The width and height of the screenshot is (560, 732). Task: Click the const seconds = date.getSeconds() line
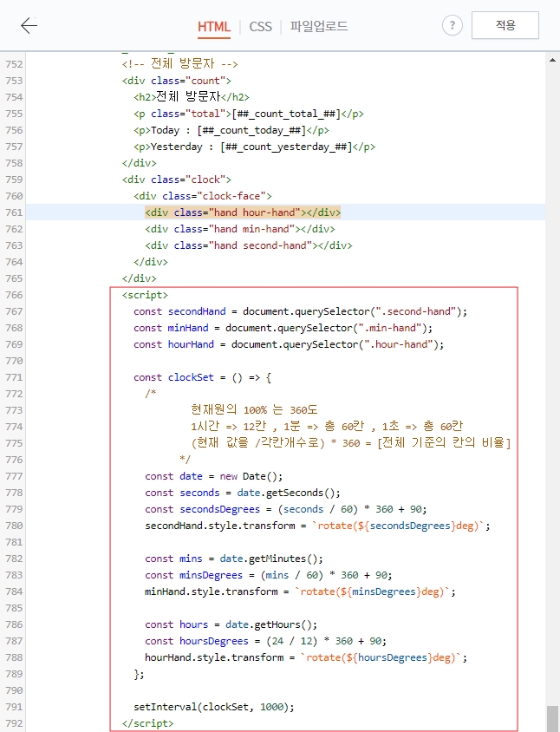[x=243, y=493]
